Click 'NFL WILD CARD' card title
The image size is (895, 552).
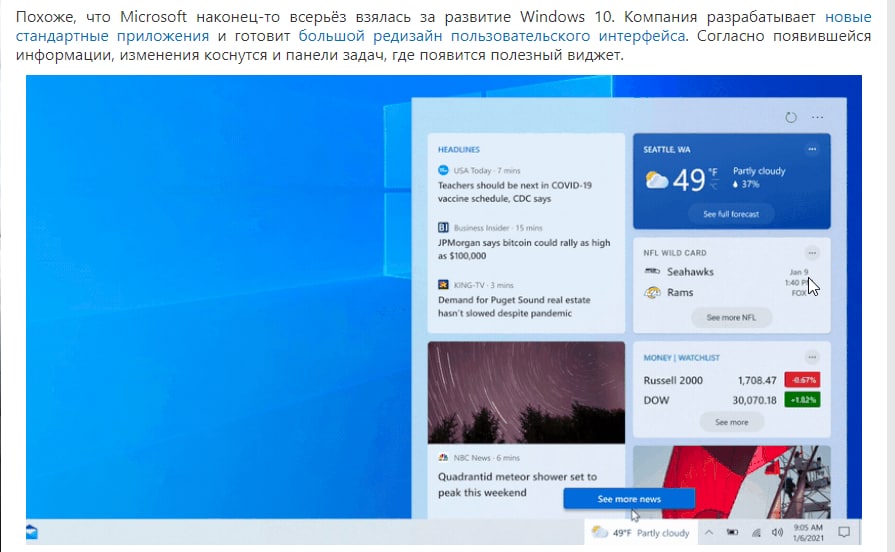[675, 253]
